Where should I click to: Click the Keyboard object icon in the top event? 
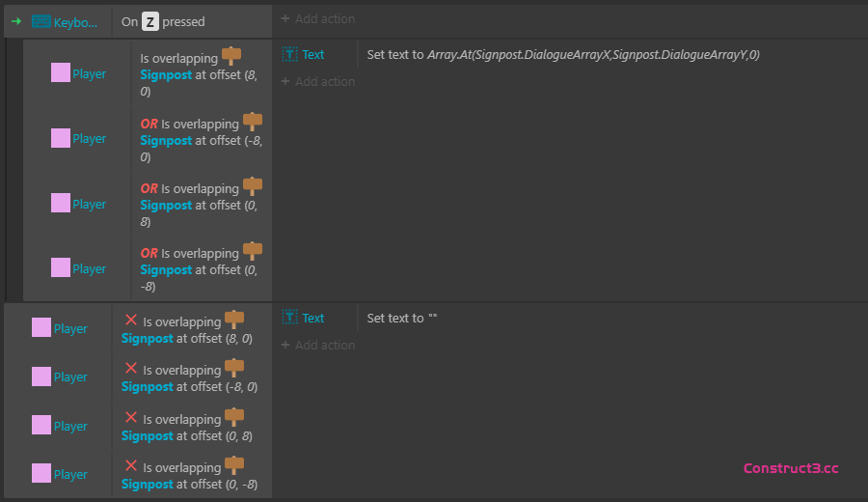coord(41,21)
